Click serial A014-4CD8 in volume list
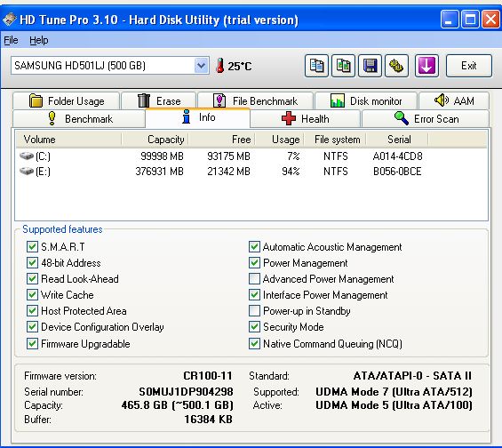Viewport: 502px width, 448px height. [398, 156]
